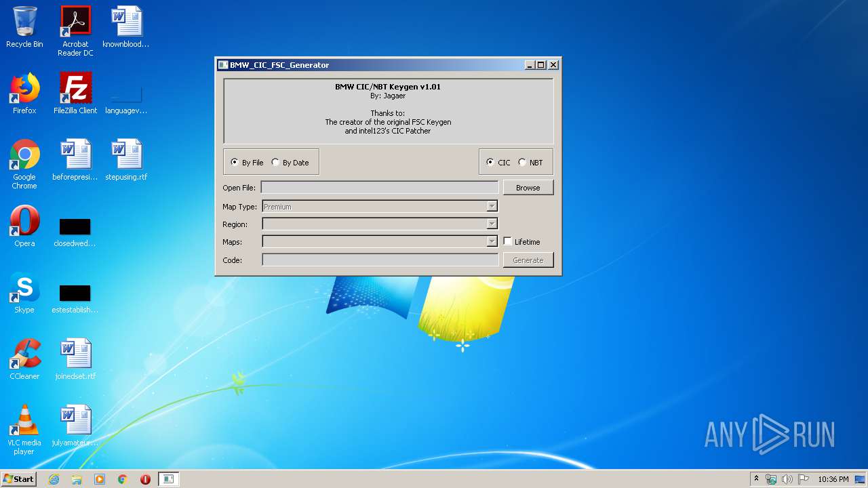The height and width of the screenshot is (488, 868).
Task: Open the julyamateur document icon
Action: point(75,426)
